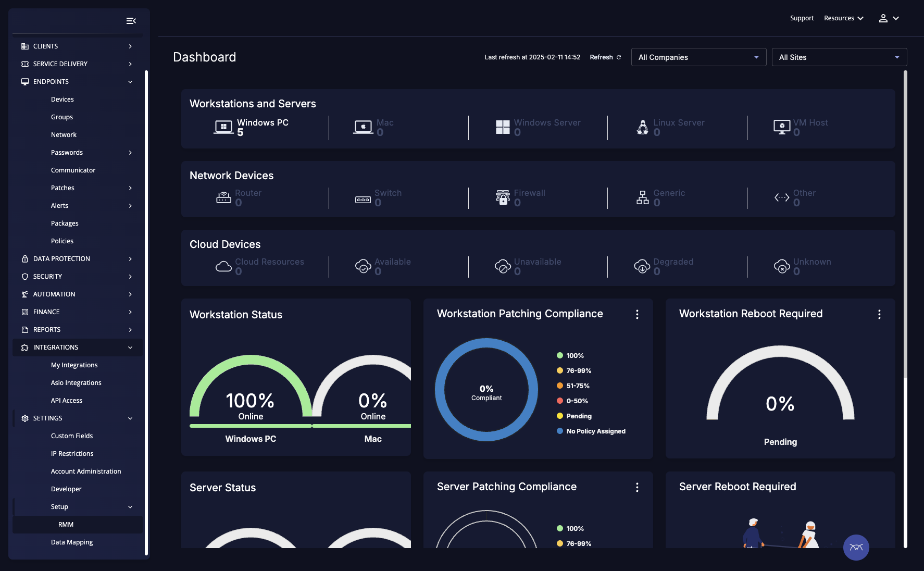Click the Mac laptop icon
Viewport: 924px width, 571px height.
363,127
